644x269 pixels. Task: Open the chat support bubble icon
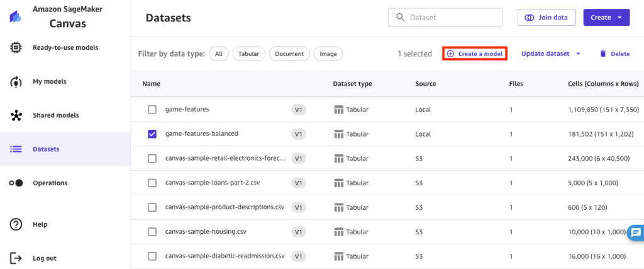[x=636, y=232]
